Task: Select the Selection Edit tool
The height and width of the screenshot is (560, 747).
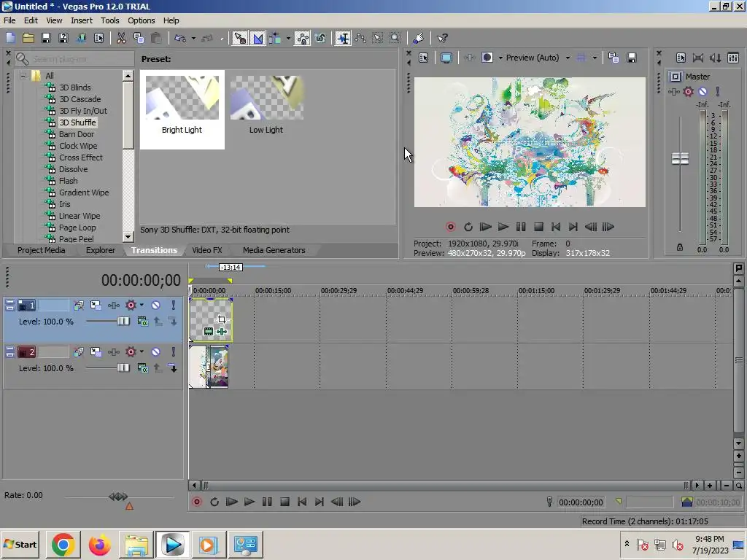Action: coord(378,38)
